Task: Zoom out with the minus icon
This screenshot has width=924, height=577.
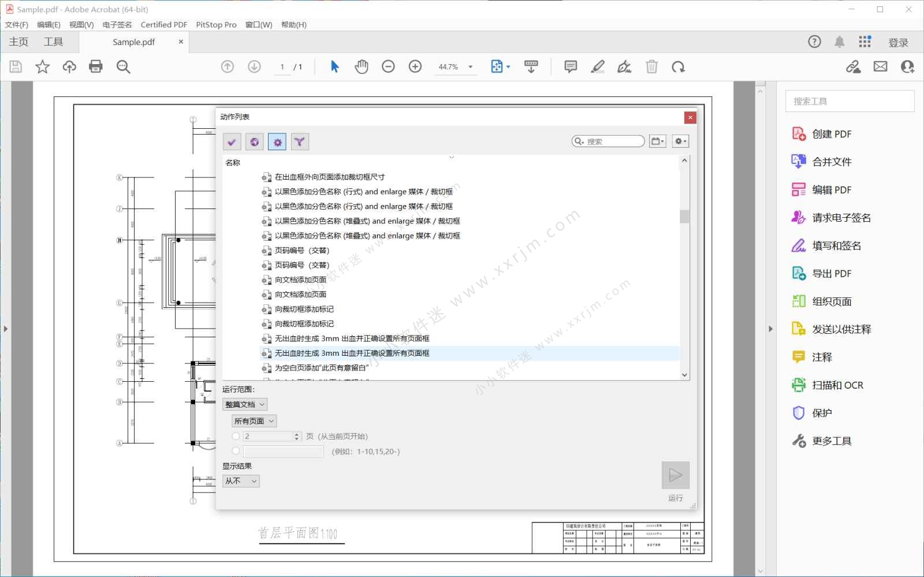Action: point(388,67)
